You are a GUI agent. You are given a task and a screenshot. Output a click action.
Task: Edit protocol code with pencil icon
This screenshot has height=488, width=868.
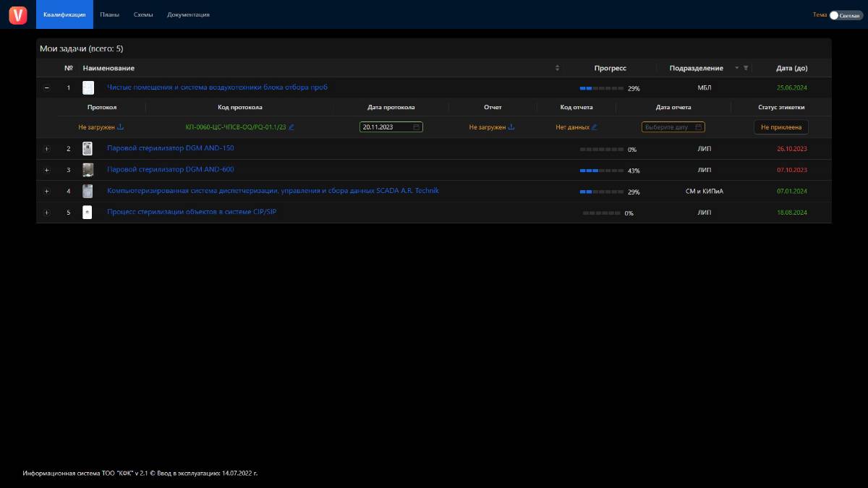pyautogui.click(x=292, y=127)
